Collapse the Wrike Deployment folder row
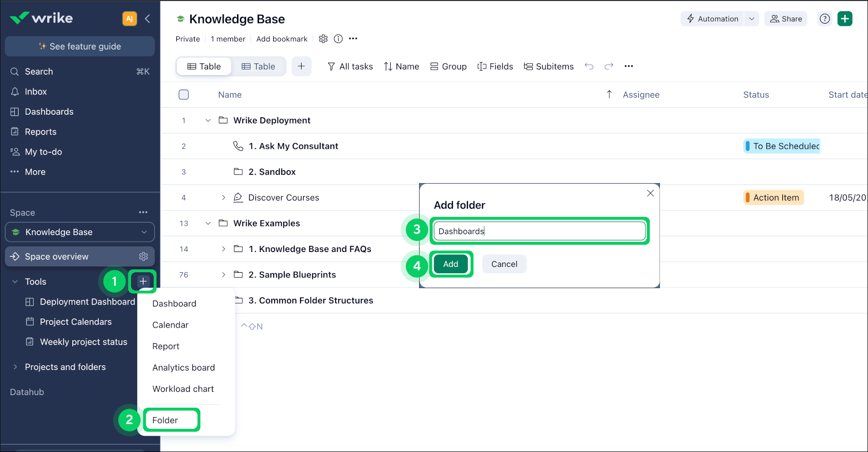This screenshot has width=868, height=452. click(208, 120)
